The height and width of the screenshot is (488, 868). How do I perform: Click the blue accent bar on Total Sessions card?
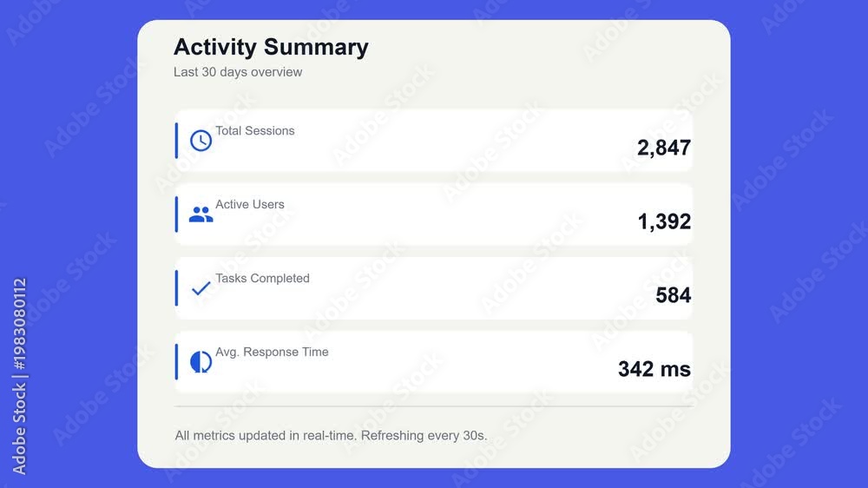[176, 141]
